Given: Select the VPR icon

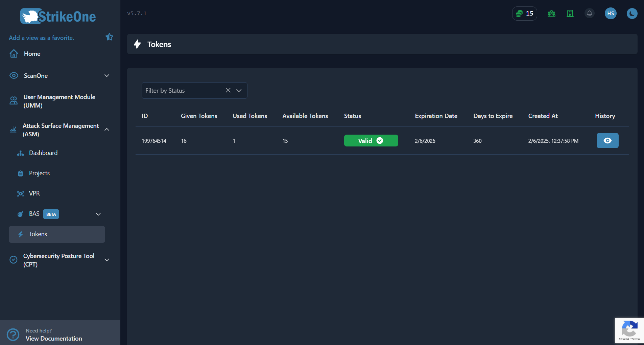Looking at the screenshot, I should tap(20, 193).
